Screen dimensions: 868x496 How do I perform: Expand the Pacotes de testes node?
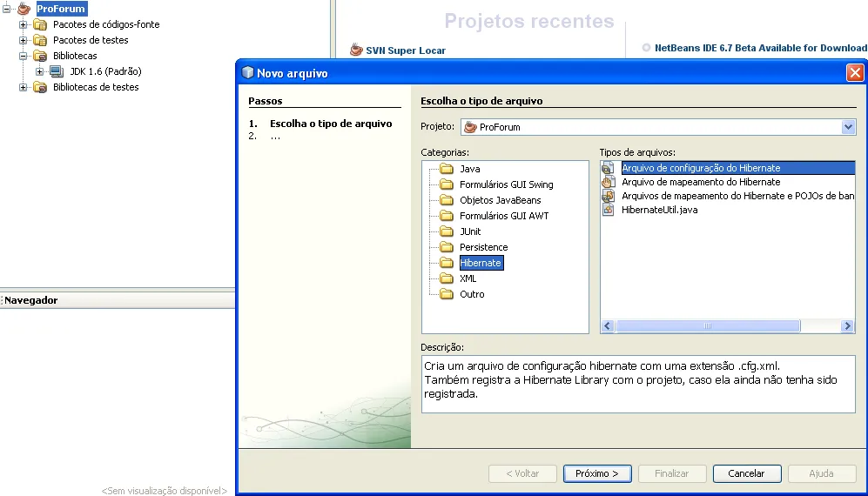tap(23, 40)
